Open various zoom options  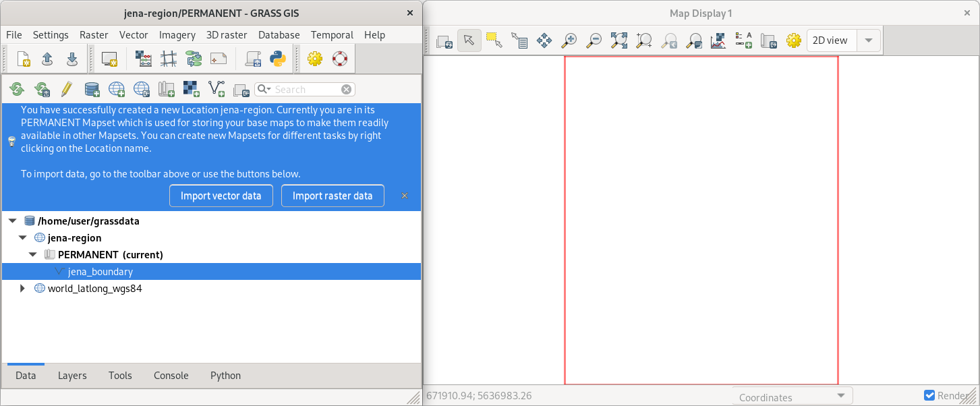pos(694,41)
